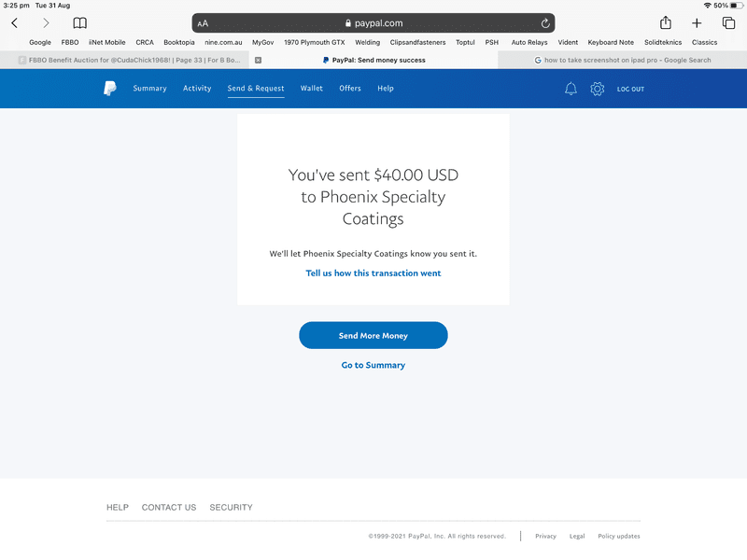Image resolution: width=747 pixels, height=560 pixels.
Task: Tap the Safari share icon
Action: tap(665, 23)
